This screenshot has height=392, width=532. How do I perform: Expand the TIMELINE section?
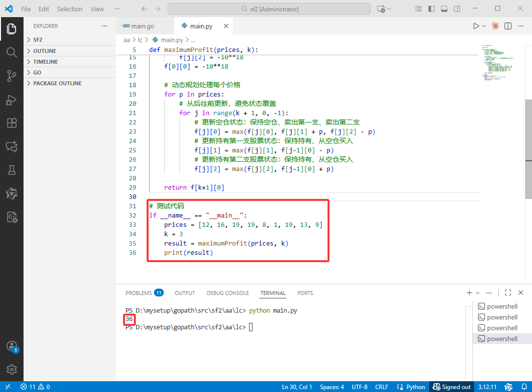click(x=70, y=62)
